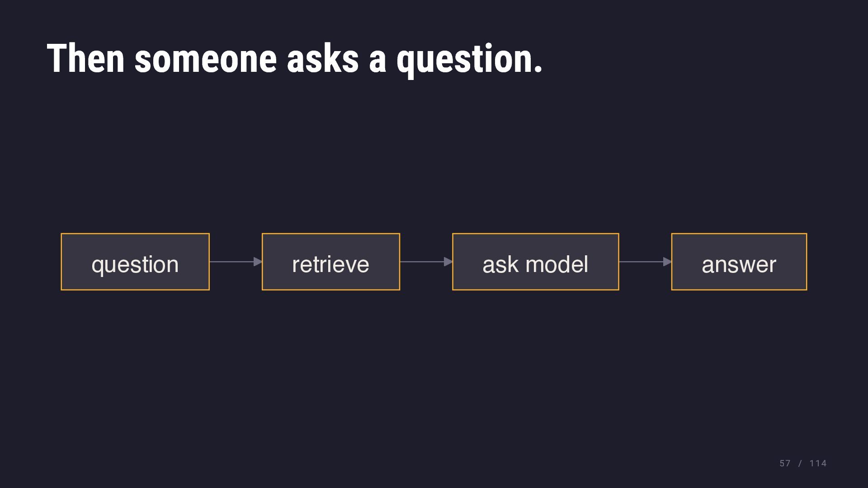Click the word 'question.' in the heading
Screen dimensions: 868x488
pos(469,60)
